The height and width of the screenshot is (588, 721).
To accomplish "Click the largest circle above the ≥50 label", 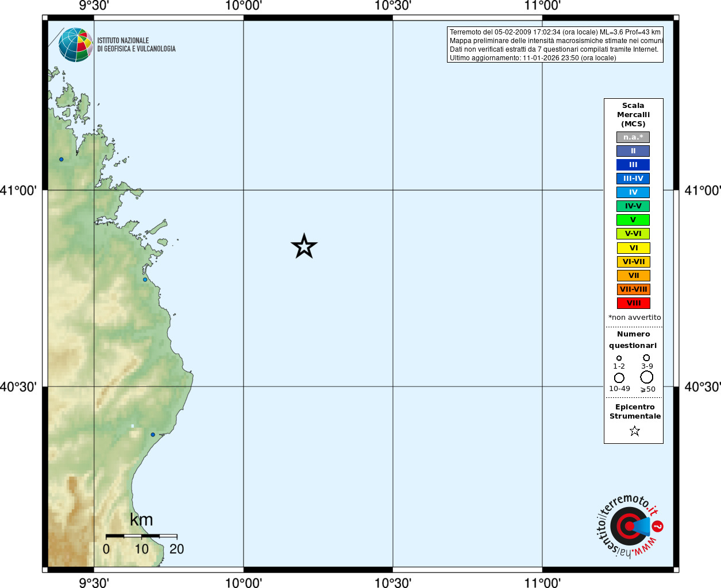I will [647, 377].
